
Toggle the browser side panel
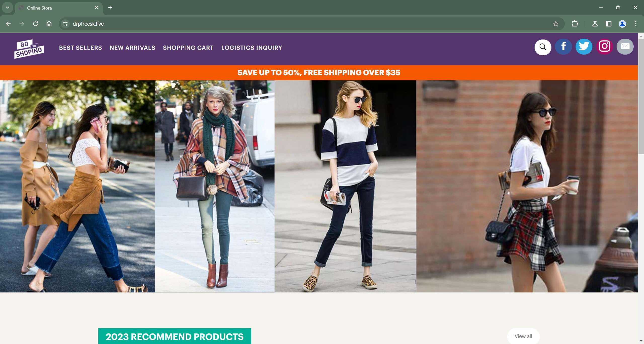(x=608, y=24)
